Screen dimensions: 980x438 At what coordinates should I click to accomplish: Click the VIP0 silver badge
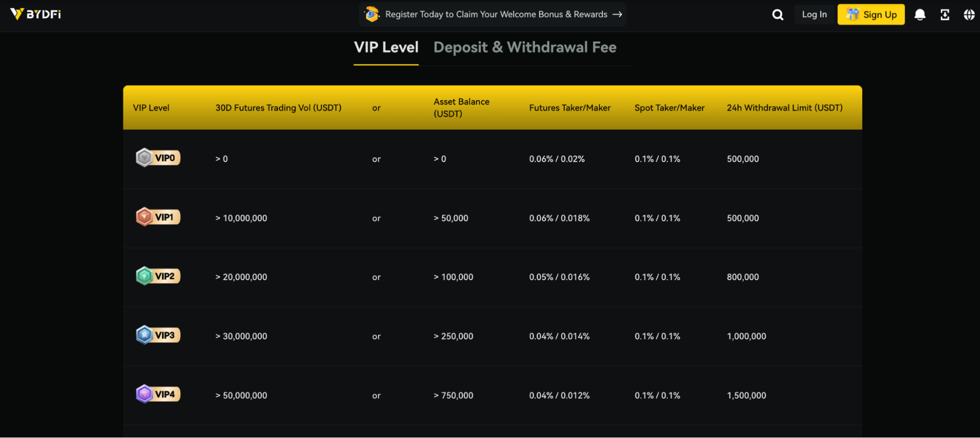tap(158, 158)
